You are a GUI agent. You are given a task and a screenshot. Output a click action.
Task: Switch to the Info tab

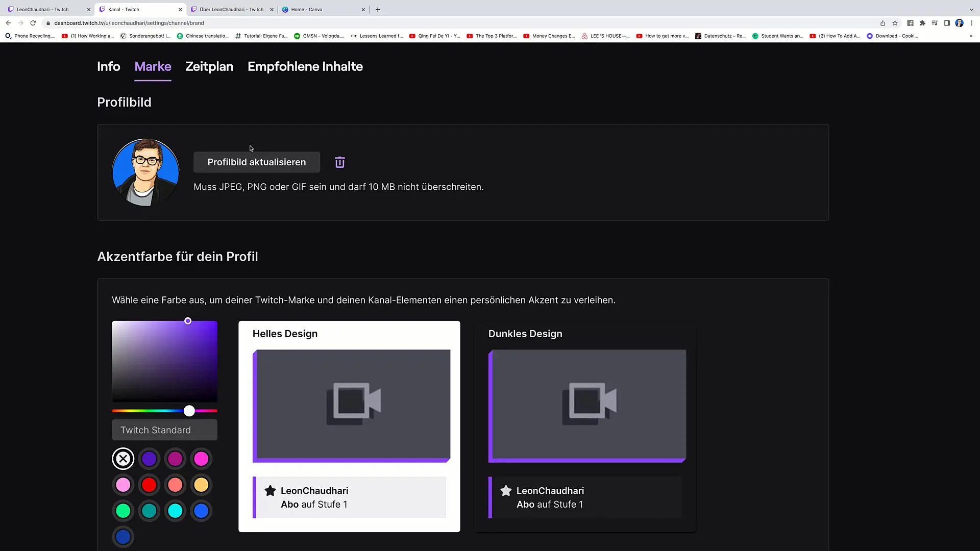108,66
